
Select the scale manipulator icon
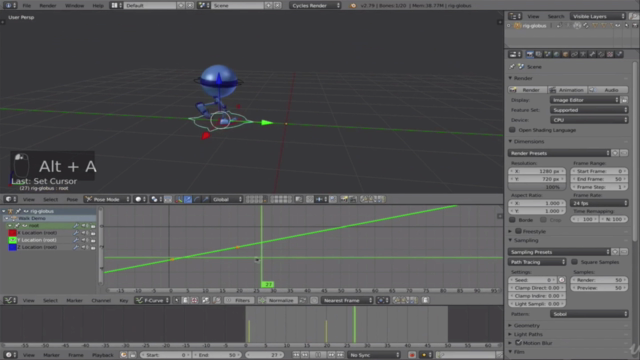[x=206, y=199]
